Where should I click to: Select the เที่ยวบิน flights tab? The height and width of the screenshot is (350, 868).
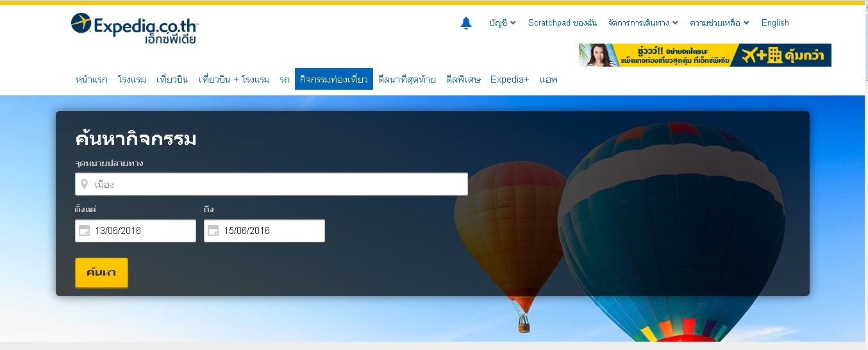(x=172, y=79)
